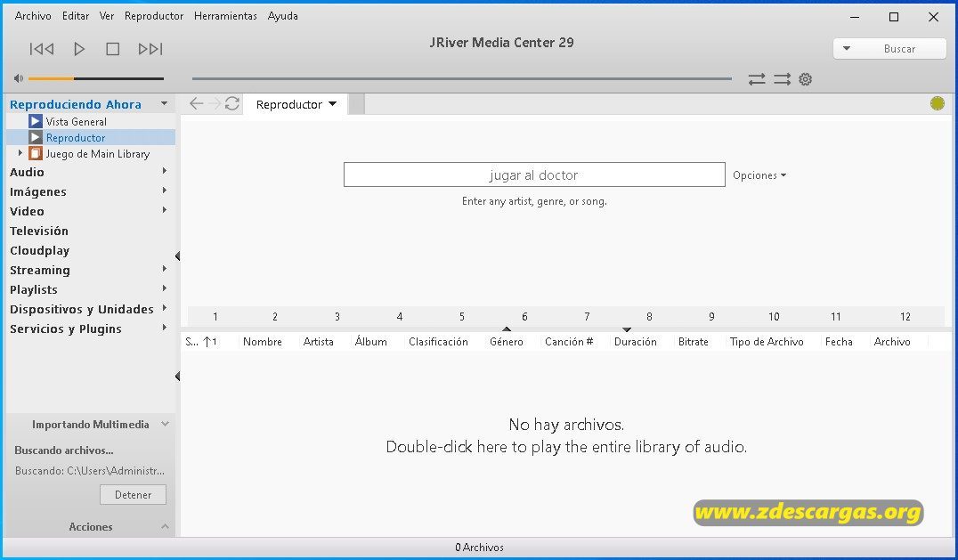Start playback with the play icon

79,49
